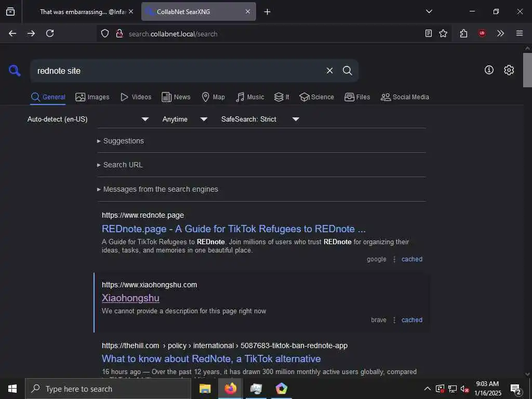Expand Messages from the search engines
The image size is (532, 399).
pos(157,189)
